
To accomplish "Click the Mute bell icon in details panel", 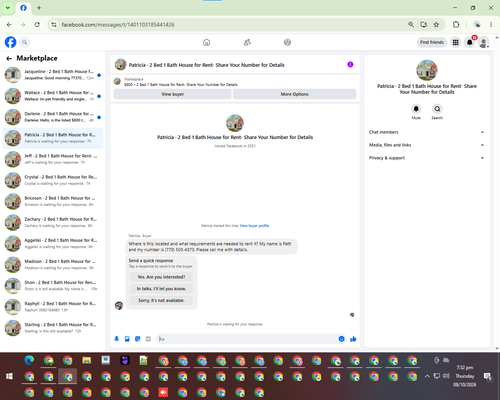I will tap(416, 109).
